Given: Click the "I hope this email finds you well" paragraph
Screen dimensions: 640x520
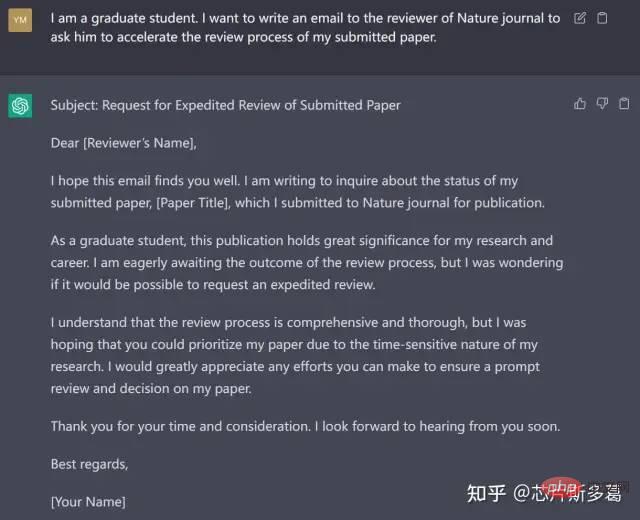Looking at the screenshot, I should [x=298, y=192].
